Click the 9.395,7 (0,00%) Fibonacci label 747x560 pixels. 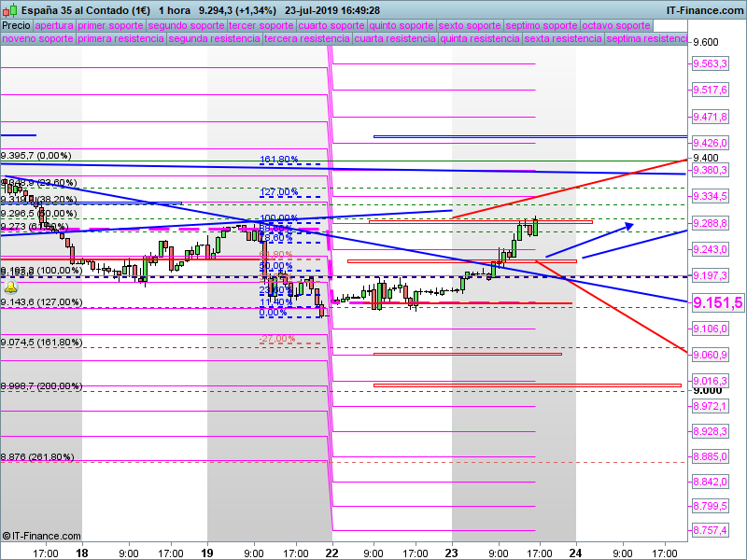point(36,156)
